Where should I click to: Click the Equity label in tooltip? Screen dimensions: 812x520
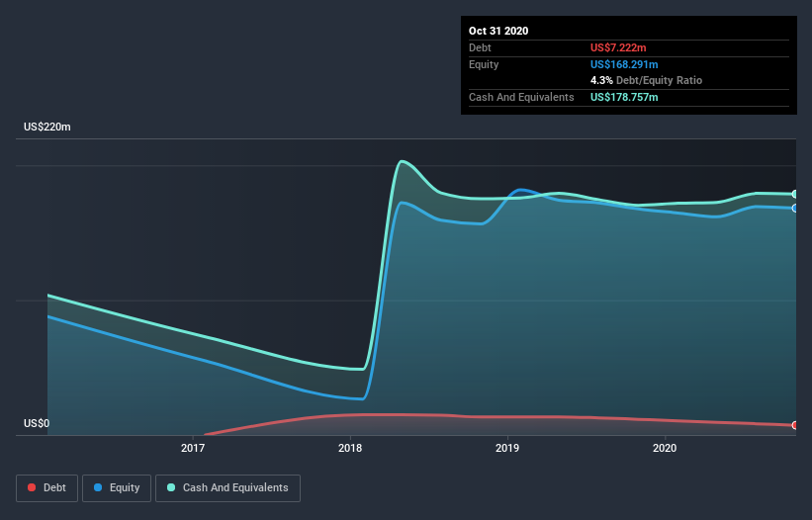(484, 64)
